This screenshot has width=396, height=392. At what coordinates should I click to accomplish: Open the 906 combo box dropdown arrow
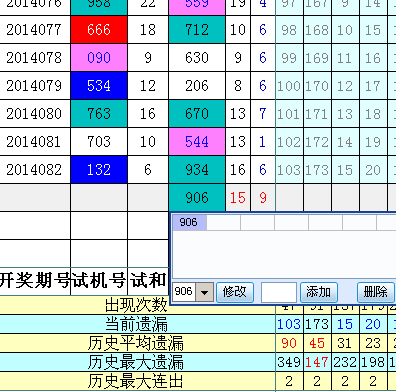[x=204, y=292]
